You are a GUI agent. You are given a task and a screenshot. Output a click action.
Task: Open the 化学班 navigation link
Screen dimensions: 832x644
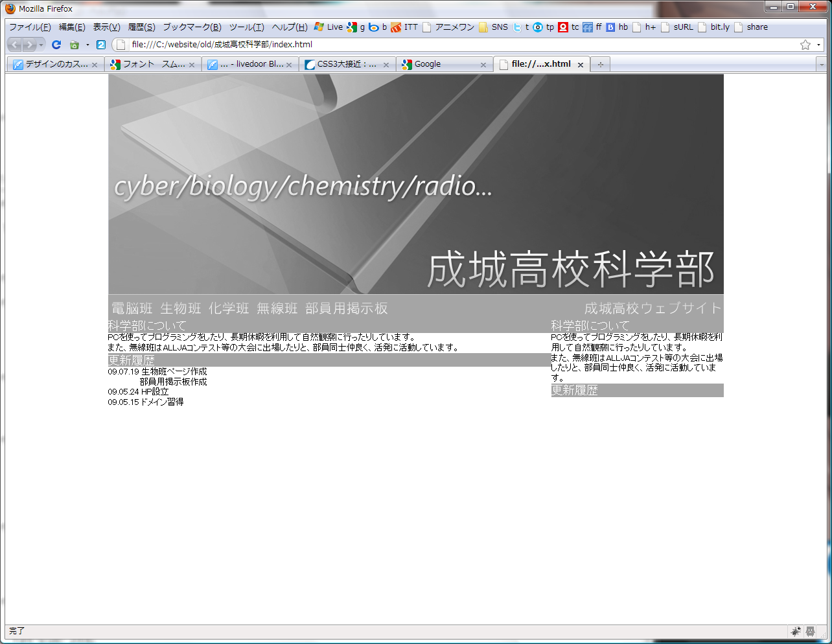pyautogui.click(x=229, y=308)
